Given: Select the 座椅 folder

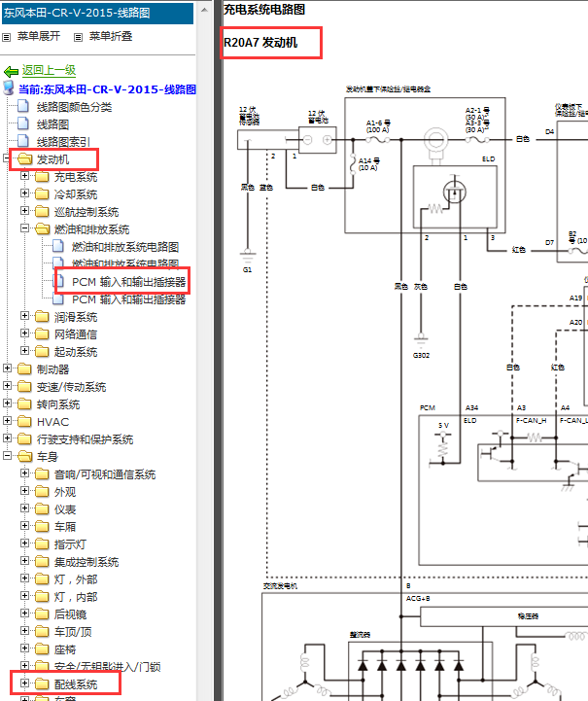Looking at the screenshot, I should (65, 649).
